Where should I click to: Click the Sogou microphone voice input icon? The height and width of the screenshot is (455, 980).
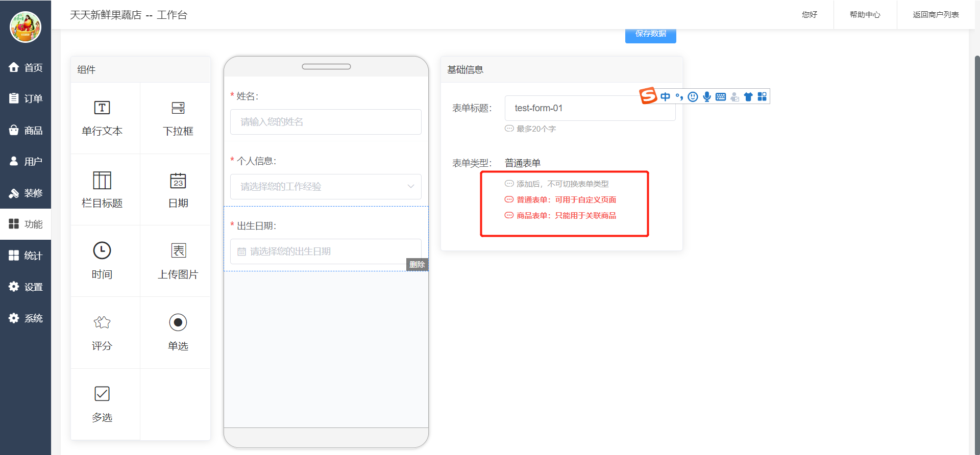(x=706, y=97)
